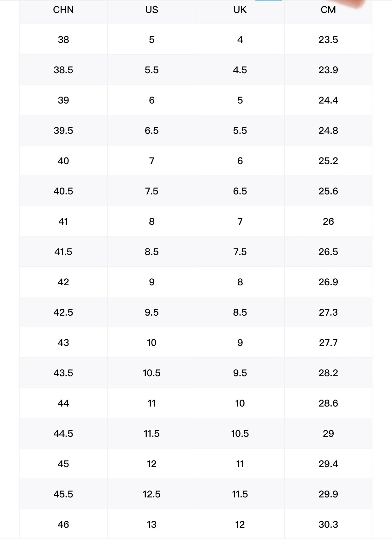Click the CM column header

[x=328, y=10]
